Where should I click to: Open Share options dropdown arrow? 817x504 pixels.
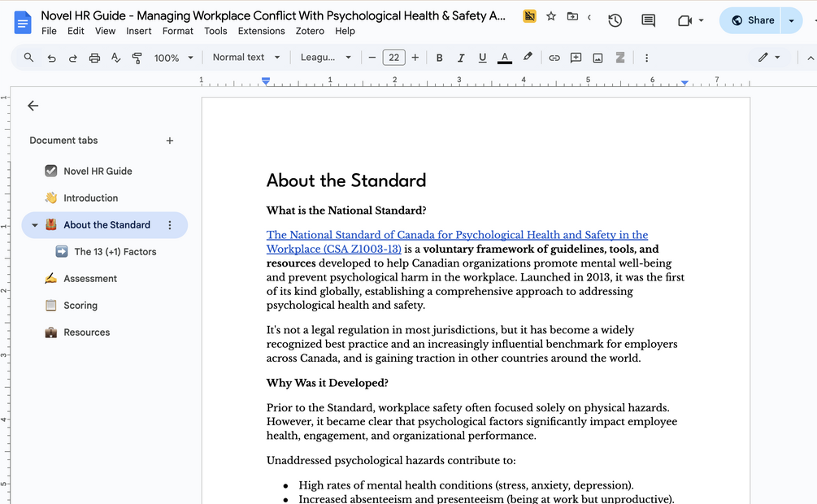tap(792, 21)
